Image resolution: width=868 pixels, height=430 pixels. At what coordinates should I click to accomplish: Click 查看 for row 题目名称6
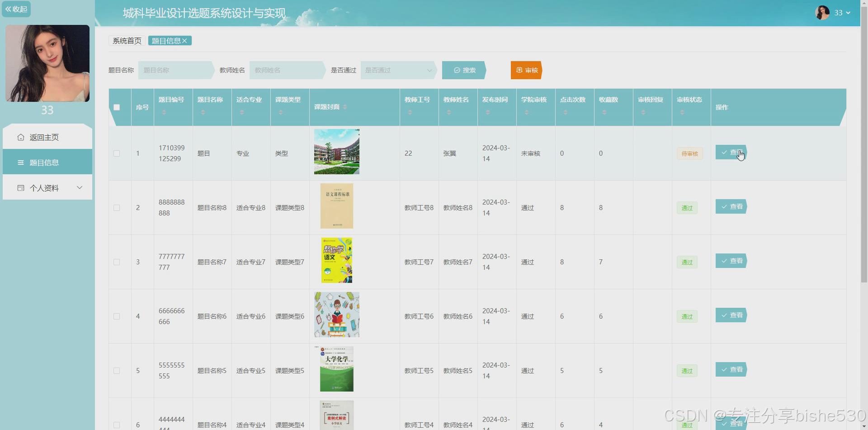click(x=731, y=315)
